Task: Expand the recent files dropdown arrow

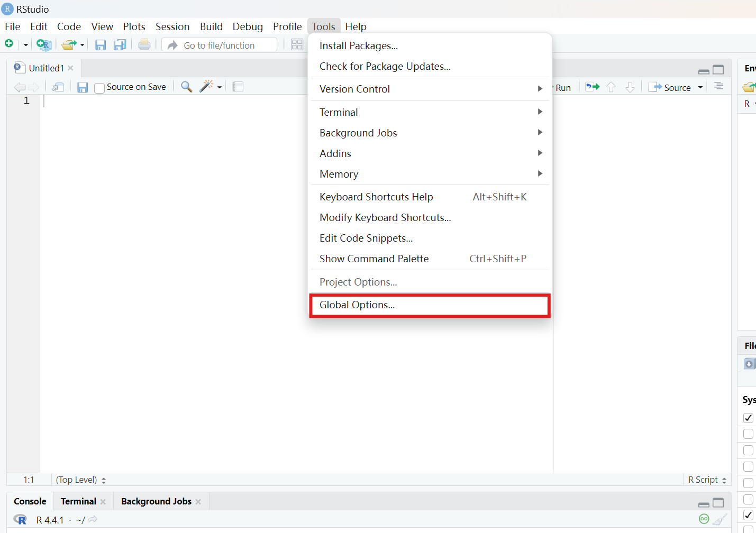Action: coord(83,45)
